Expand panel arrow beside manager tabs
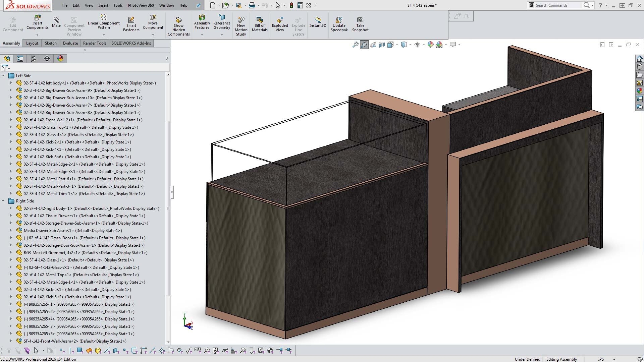The height and width of the screenshot is (362, 644). pyautogui.click(x=167, y=59)
